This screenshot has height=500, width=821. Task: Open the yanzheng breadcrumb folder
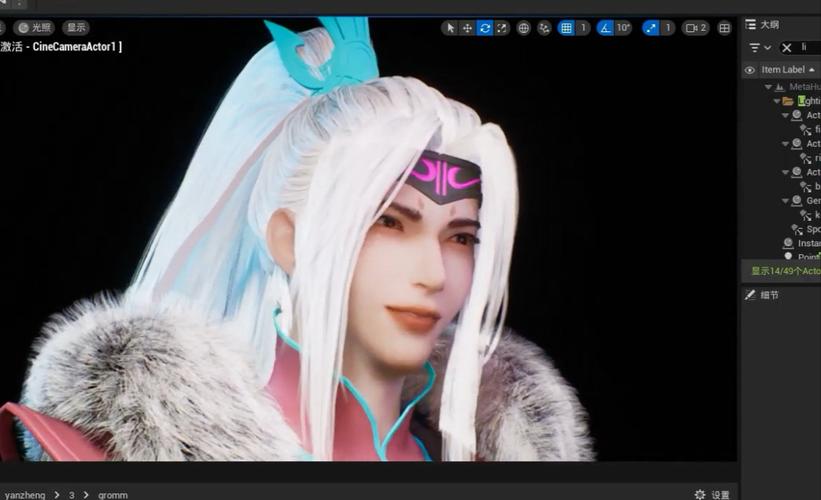(25, 495)
